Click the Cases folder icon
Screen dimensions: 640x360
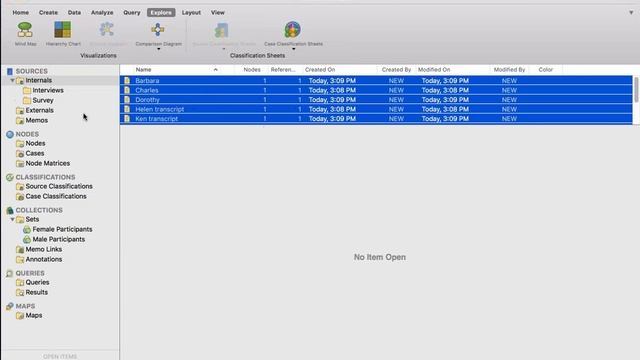[20, 153]
